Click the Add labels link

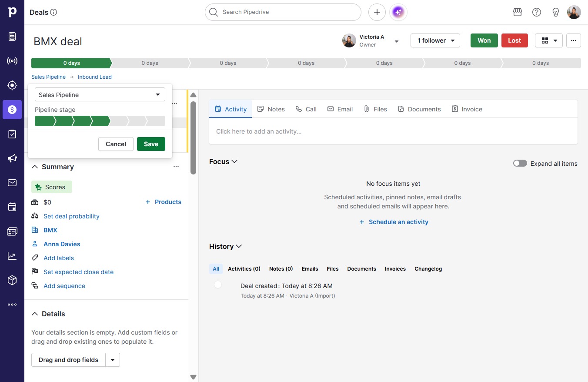[59, 258]
